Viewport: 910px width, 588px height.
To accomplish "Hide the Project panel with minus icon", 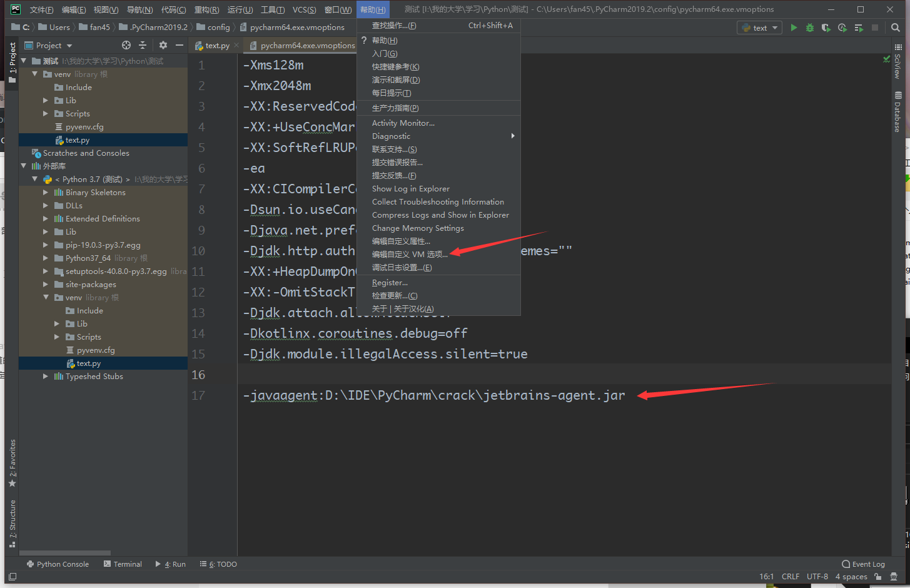I will (179, 45).
